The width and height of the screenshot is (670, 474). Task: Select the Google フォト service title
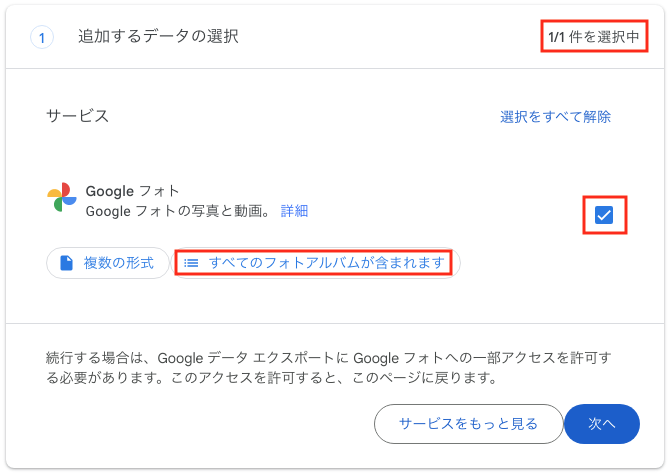(132, 191)
